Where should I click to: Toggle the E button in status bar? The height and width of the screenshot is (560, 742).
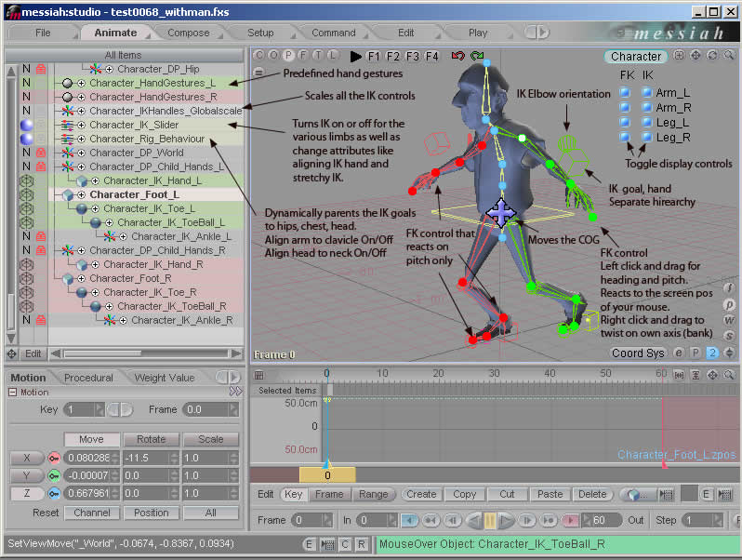[309, 544]
